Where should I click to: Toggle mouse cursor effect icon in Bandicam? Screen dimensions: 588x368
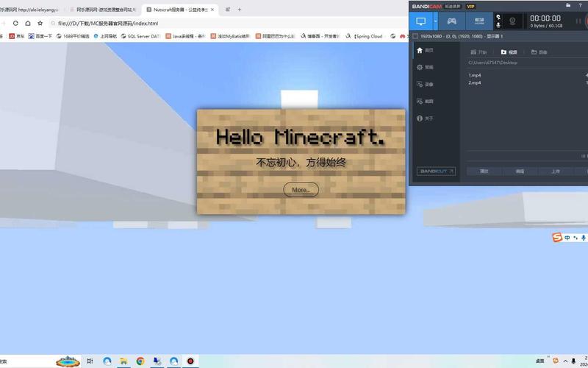(x=498, y=17)
